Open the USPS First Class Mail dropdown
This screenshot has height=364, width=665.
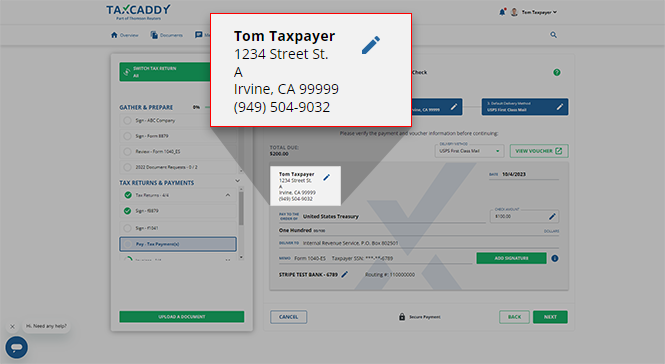pyautogui.click(x=469, y=151)
